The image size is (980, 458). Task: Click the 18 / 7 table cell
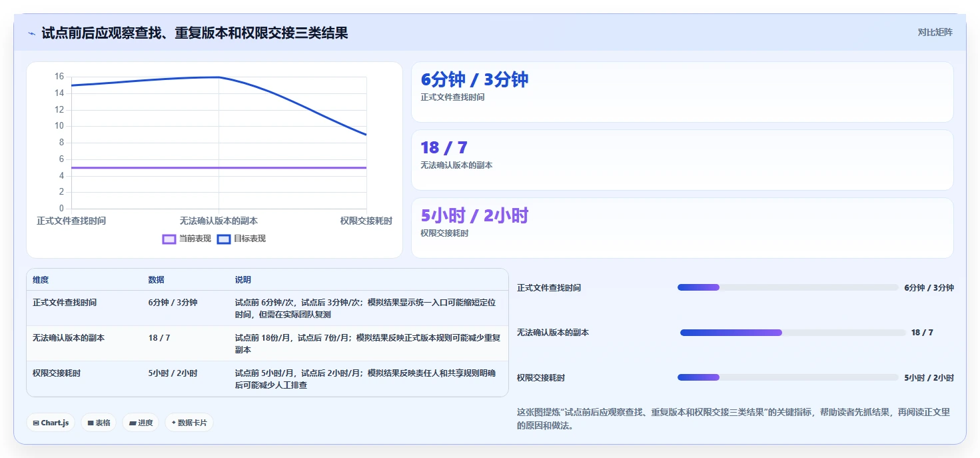159,338
